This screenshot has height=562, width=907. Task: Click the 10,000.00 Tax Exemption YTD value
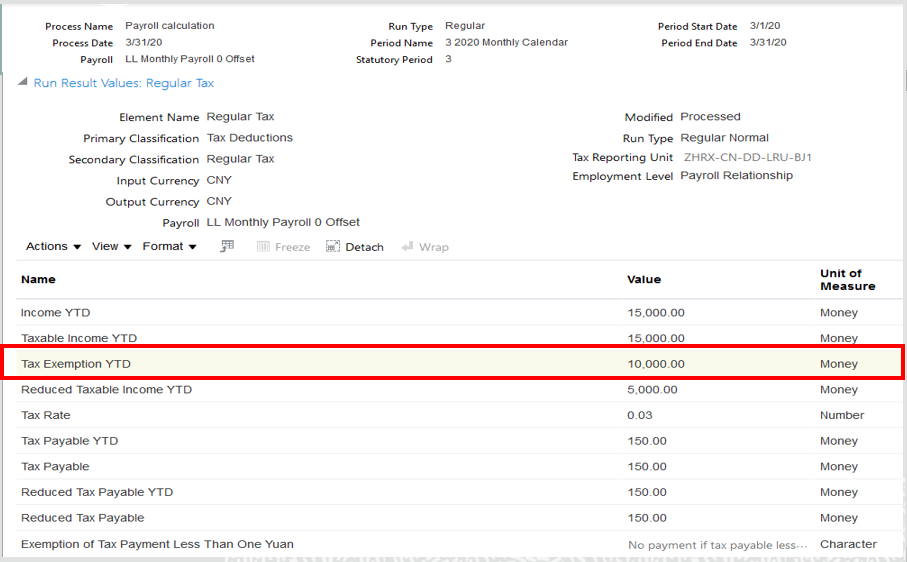(x=656, y=364)
